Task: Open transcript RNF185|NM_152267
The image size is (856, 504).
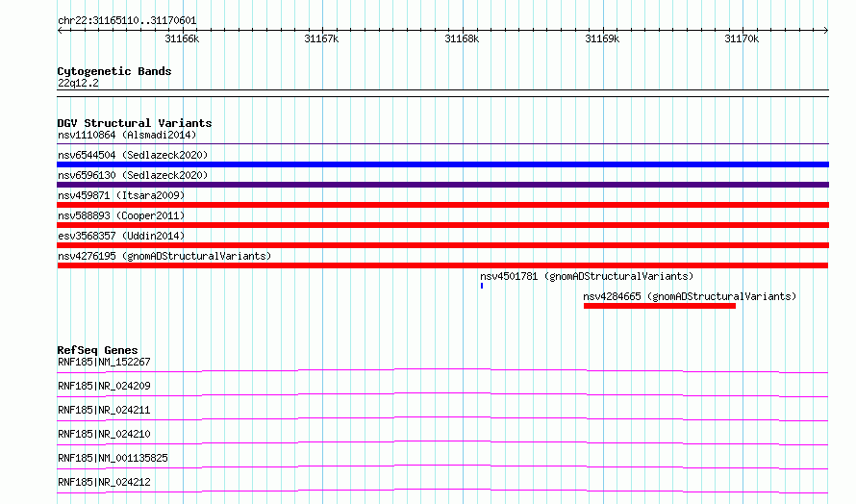Action: click(104, 362)
